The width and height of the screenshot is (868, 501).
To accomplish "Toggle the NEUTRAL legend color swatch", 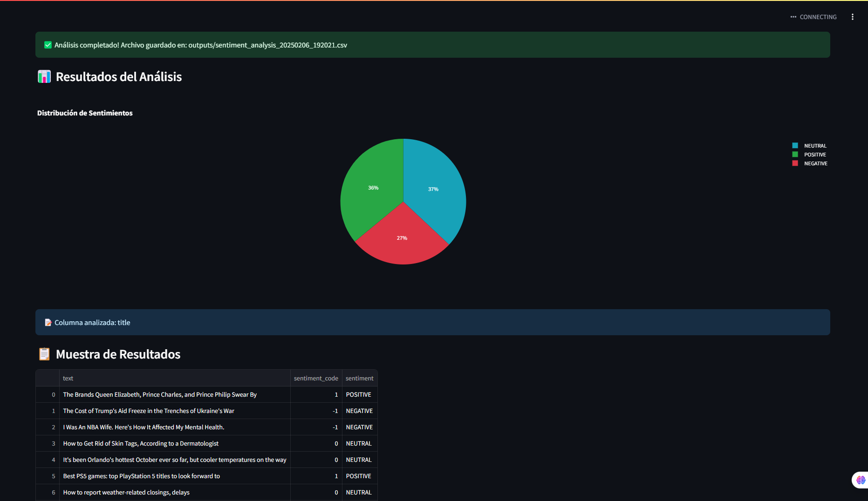I will [x=795, y=146].
